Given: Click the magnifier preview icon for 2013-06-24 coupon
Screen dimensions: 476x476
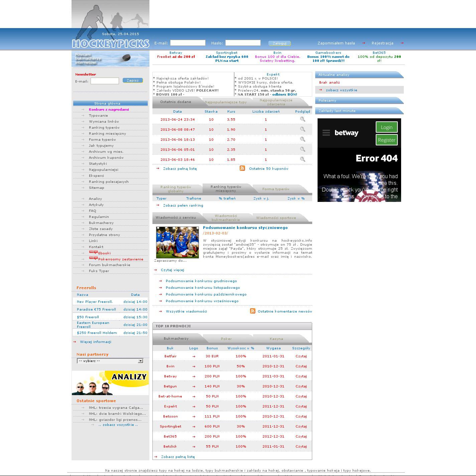Looking at the screenshot, I should point(303,119).
